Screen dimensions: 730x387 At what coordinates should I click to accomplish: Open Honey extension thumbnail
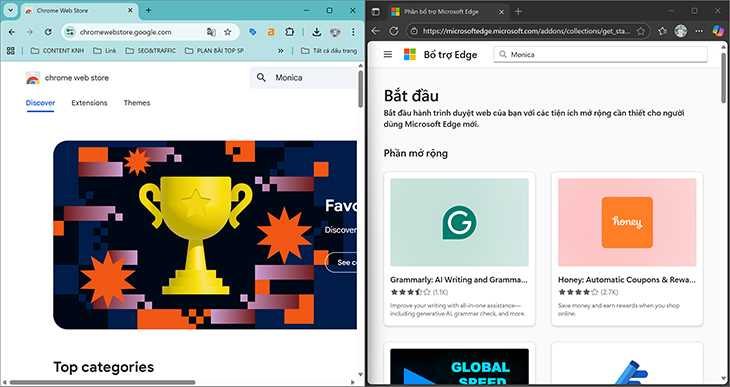point(627,222)
